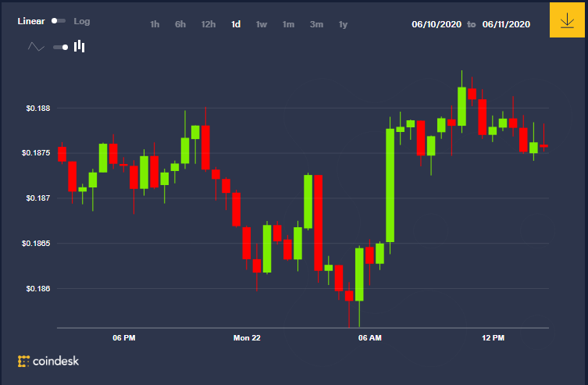The image size is (588, 385).
Task: Select the 1h time range
Action: 155,24
